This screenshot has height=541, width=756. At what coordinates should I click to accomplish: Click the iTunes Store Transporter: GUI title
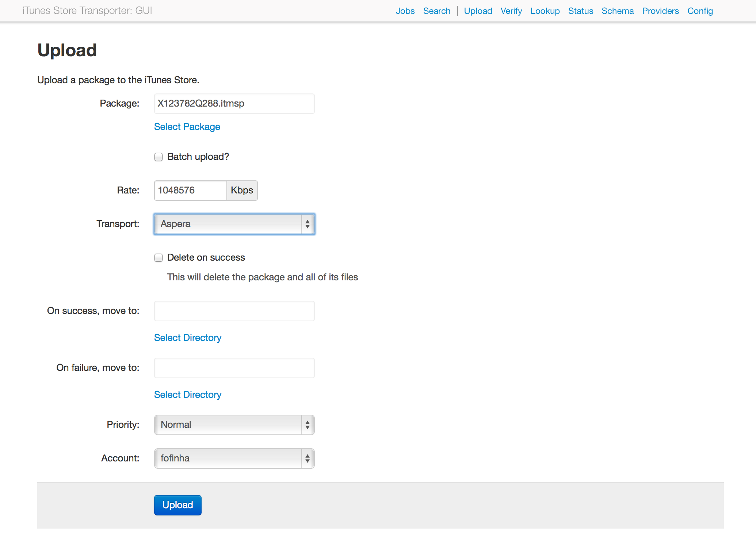87,11
